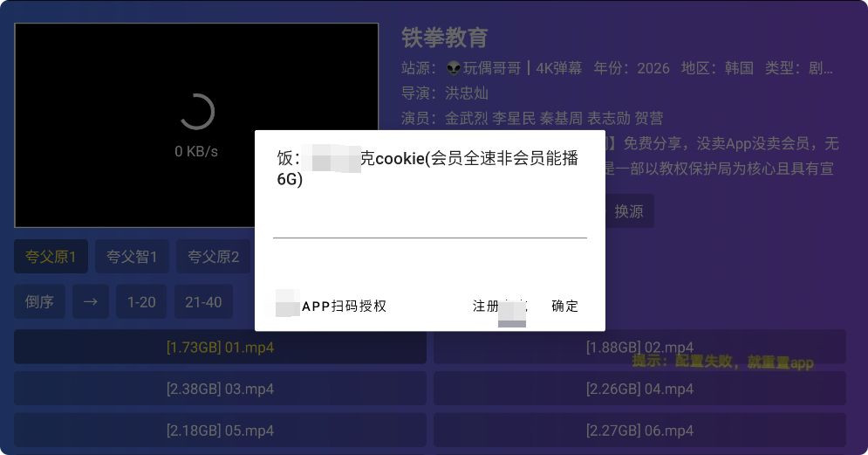This screenshot has height=455, width=868.
Task: Click the video player loading area
Action: pyautogui.click(x=196, y=125)
